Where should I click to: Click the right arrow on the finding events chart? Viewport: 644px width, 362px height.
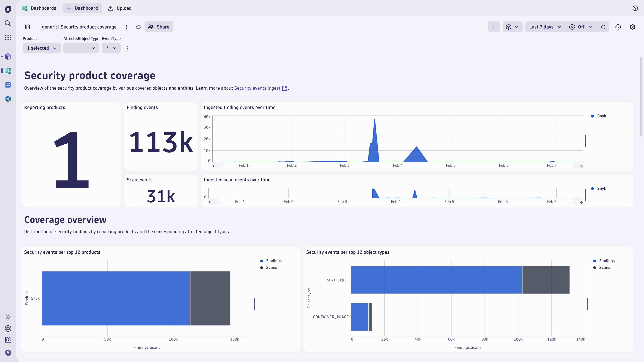[x=581, y=166]
